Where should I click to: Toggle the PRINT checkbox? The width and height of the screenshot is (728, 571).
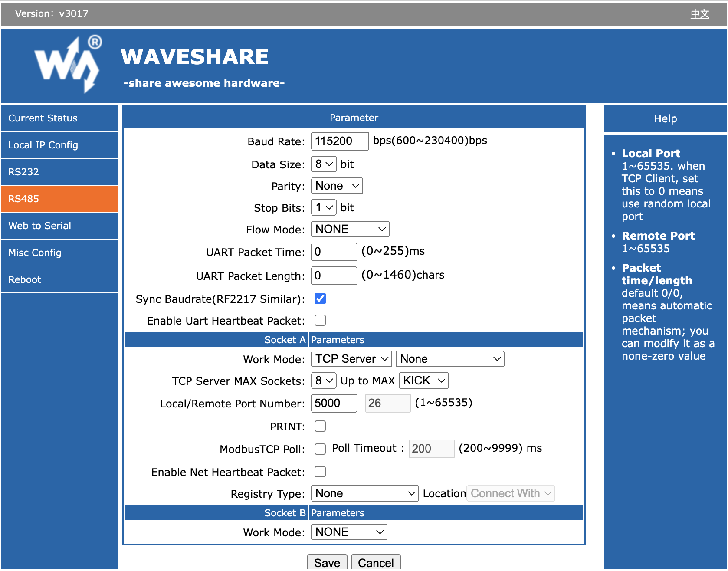[x=320, y=426]
